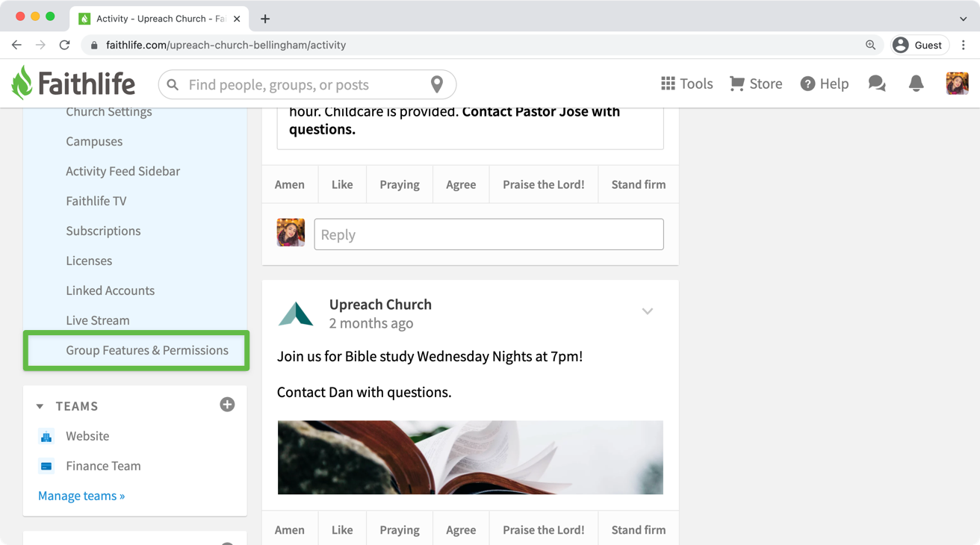Open Linked Accounts page

click(x=111, y=290)
